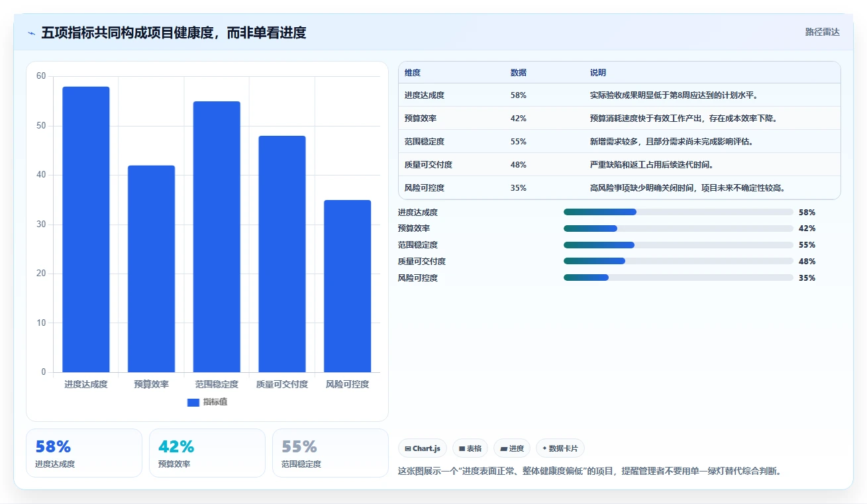The image size is (867, 504).
Task: Click the 进度达成度 bar in the chart
Action: point(86,229)
